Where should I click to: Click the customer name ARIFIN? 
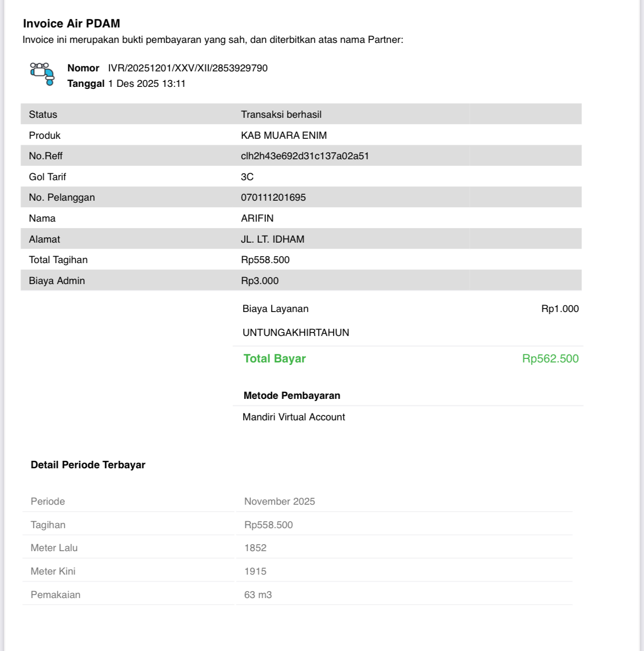pos(257,218)
